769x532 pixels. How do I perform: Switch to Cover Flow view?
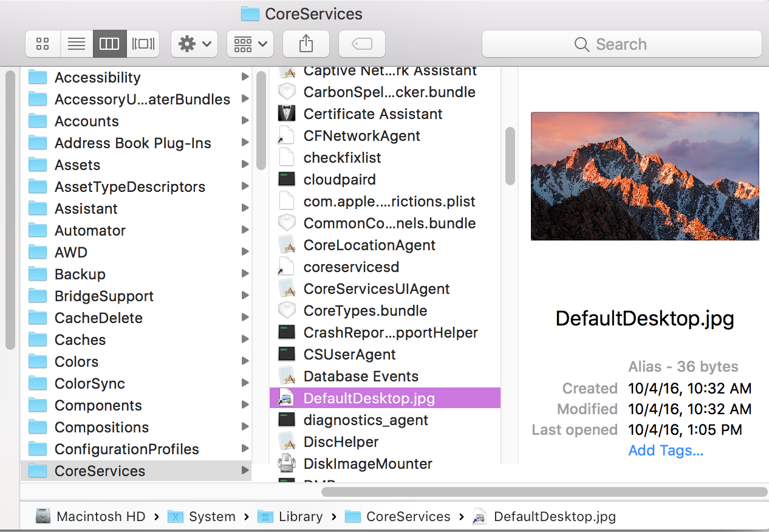[x=143, y=44]
